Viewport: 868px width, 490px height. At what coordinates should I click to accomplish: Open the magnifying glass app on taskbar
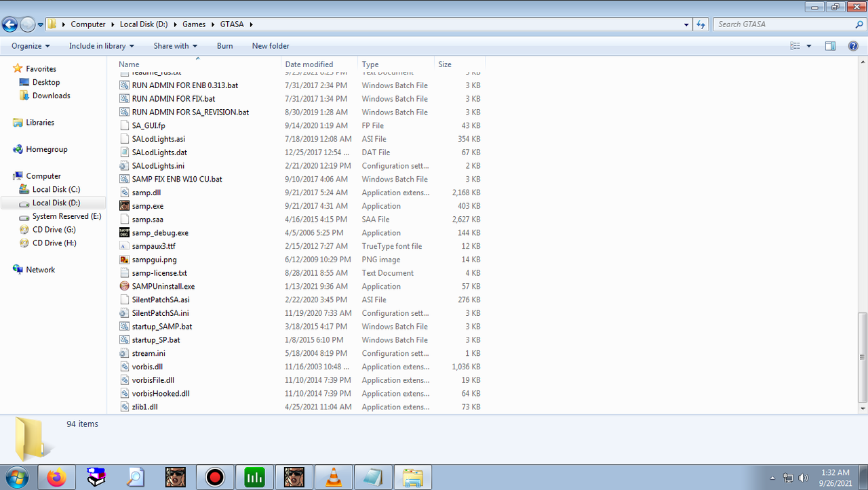click(136, 477)
